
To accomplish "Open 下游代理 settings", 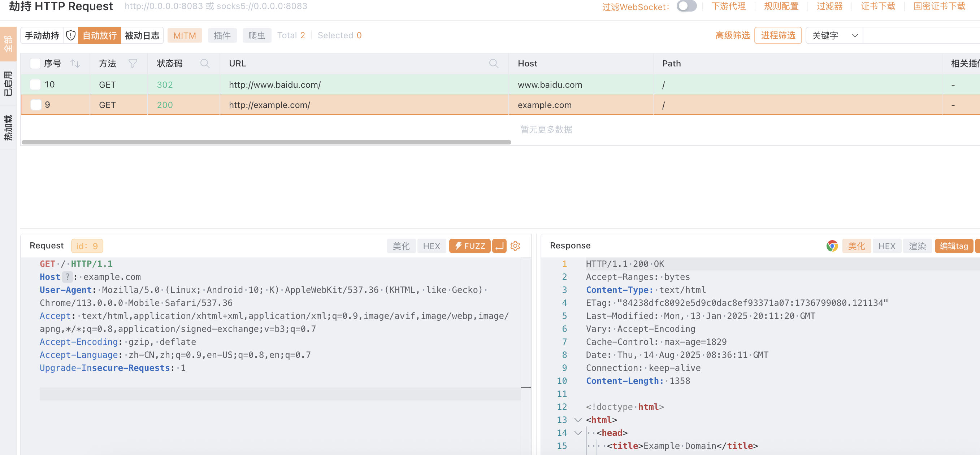I will (728, 6).
